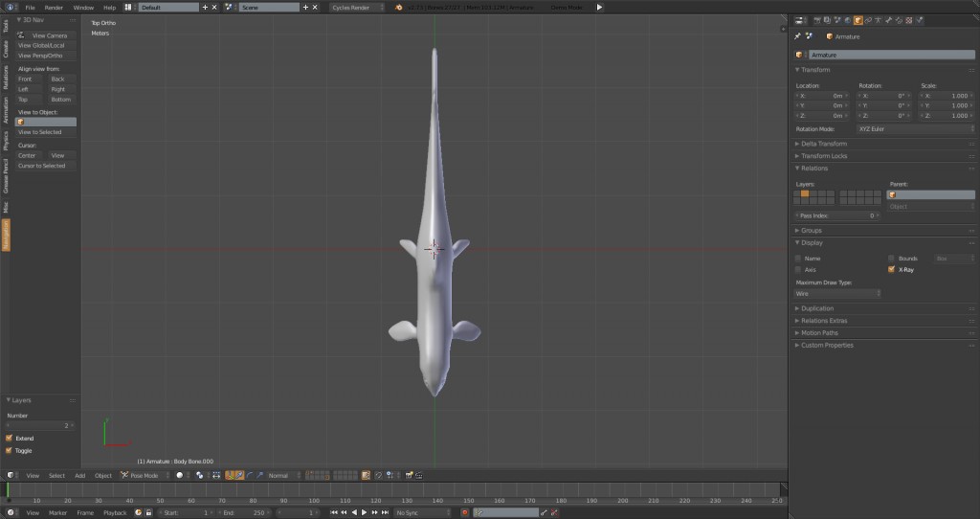Uncheck the Toggle checkbox in Layers
980x519 pixels.
tap(9, 450)
